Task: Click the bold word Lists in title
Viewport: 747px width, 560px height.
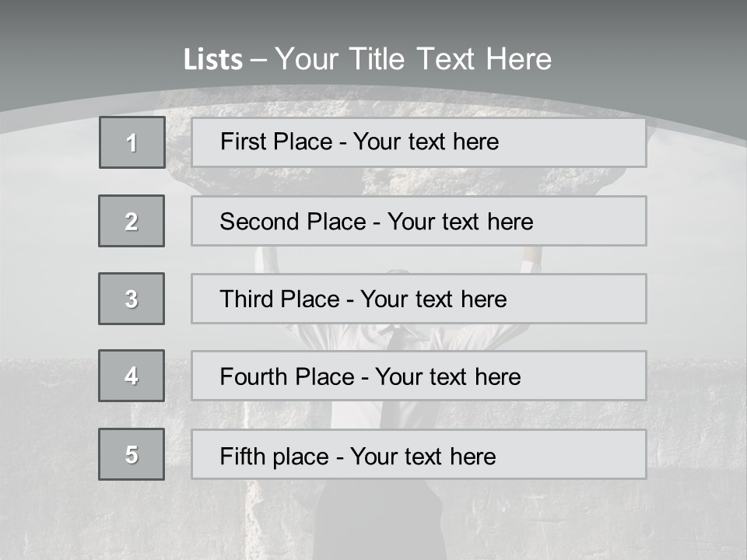Action: [213, 60]
